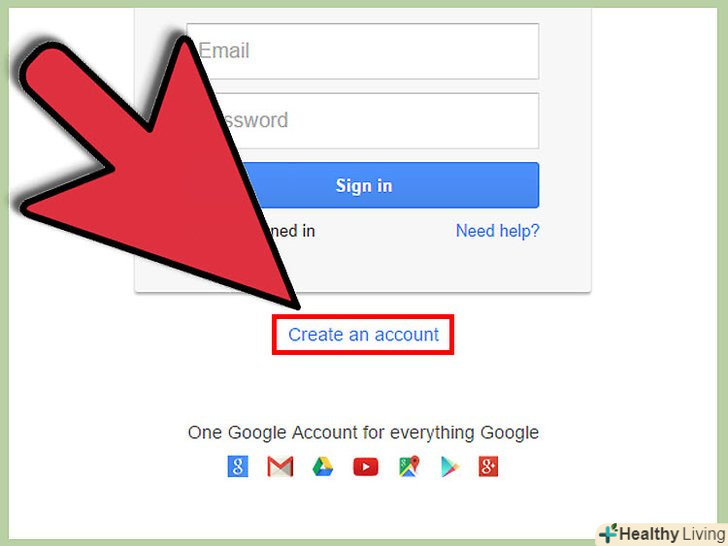Click the word 'Google' ending the tagline
The image size is (728, 546).
(x=509, y=433)
